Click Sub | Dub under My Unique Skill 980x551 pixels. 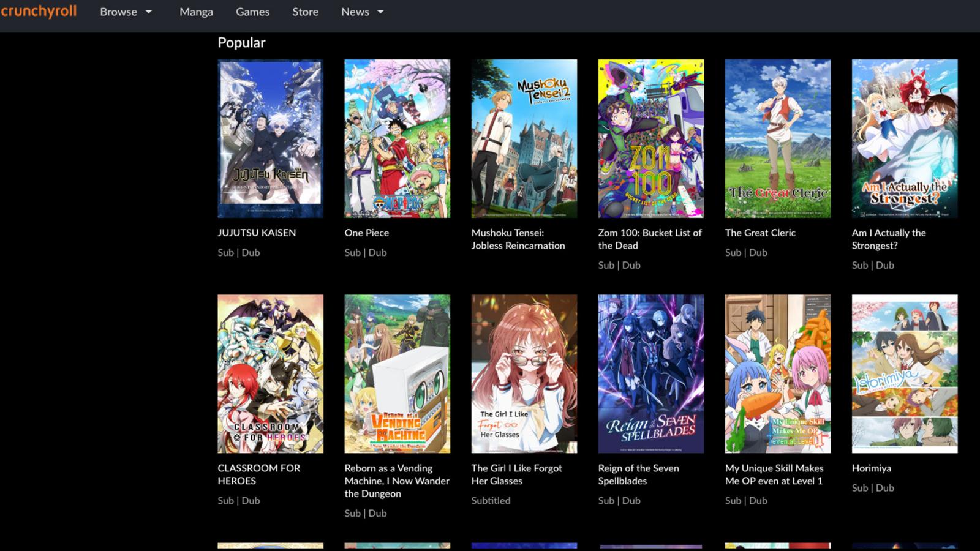pos(746,500)
